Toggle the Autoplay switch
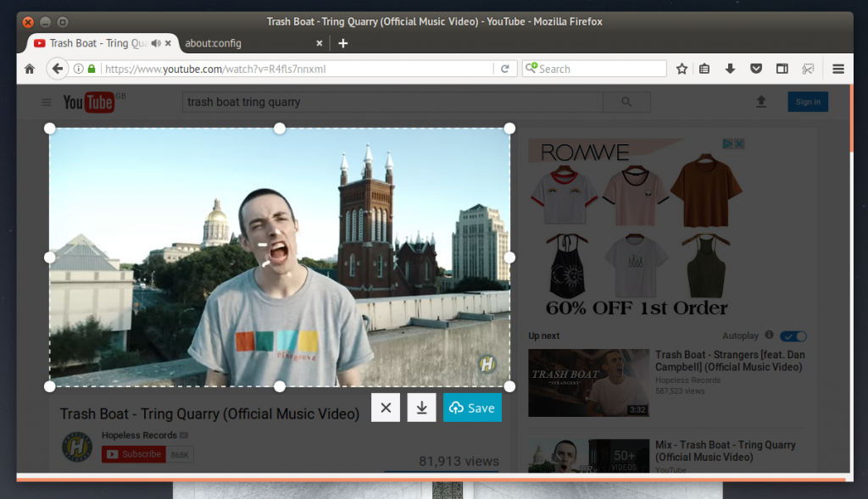 [793, 335]
